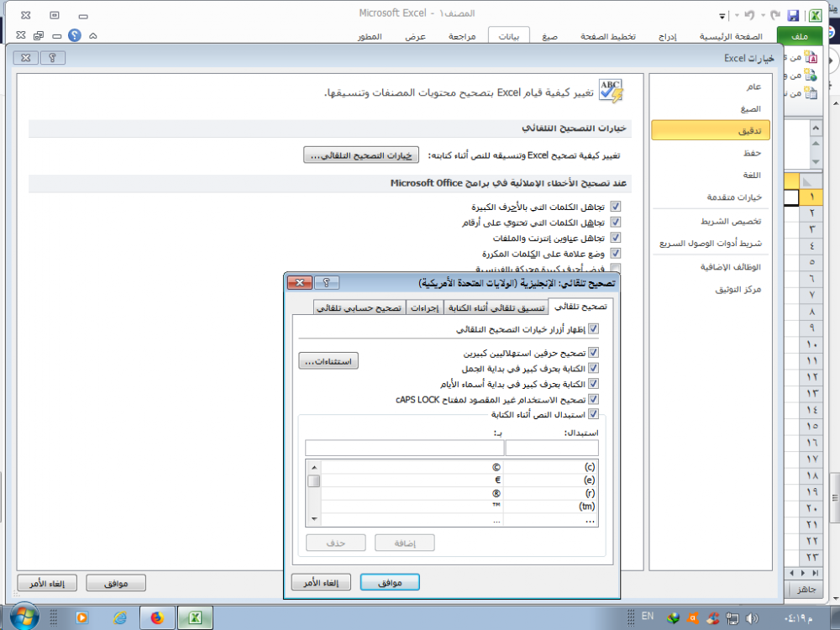
Task: Restore the workbook window using the overlapping-squares icon
Action: [39, 36]
